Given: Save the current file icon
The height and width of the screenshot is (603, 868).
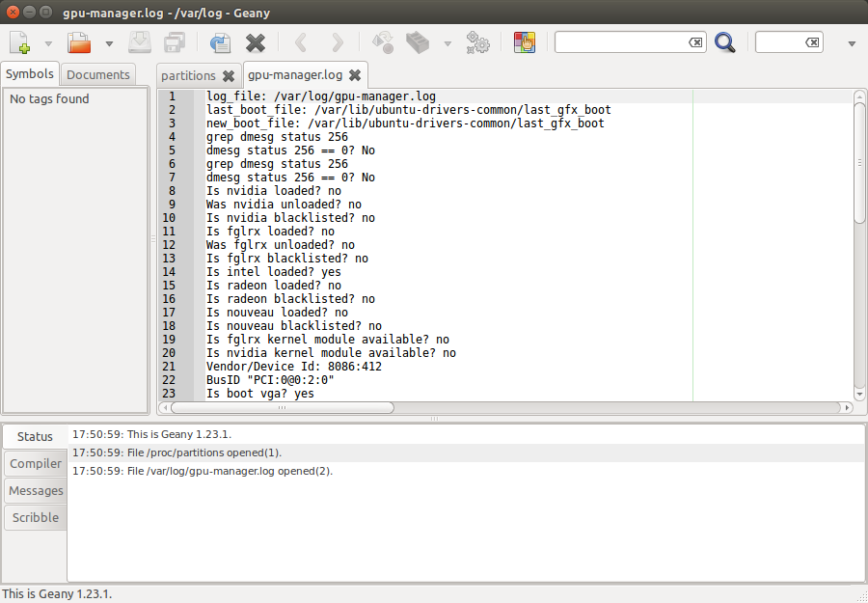Looking at the screenshot, I should (x=140, y=42).
